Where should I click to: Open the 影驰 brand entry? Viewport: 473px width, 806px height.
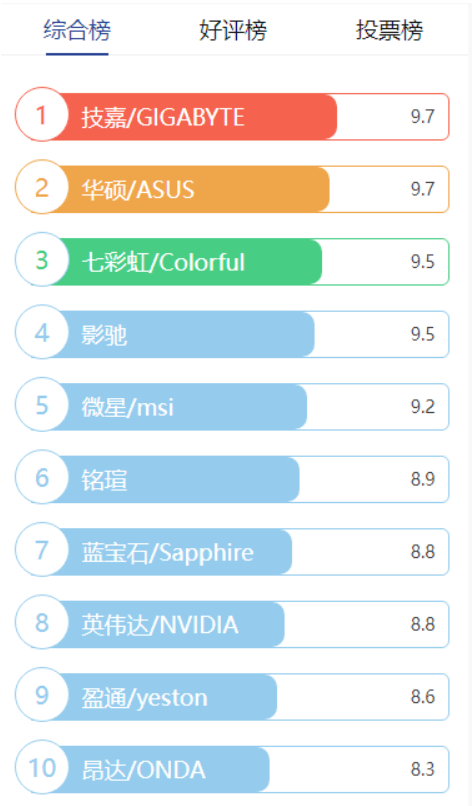coord(232,334)
